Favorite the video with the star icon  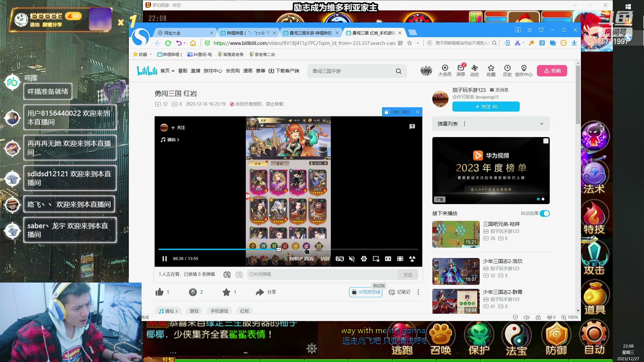point(226,292)
